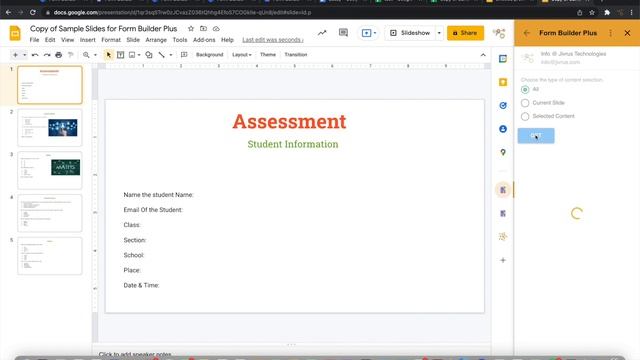Go back in Form Builder Plus panel
The image size is (640, 360).
coord(527,33)
